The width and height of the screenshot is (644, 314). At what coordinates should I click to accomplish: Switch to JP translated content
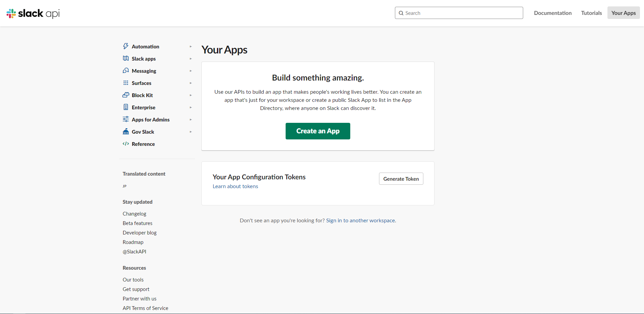click(125, 186)
